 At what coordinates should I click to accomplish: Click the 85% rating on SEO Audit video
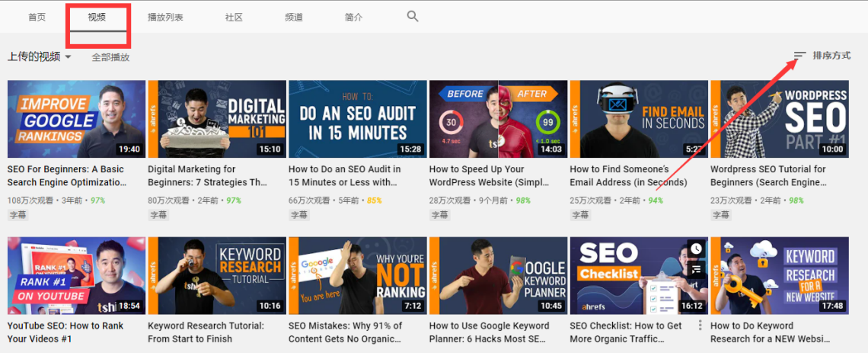click(374, 200)
